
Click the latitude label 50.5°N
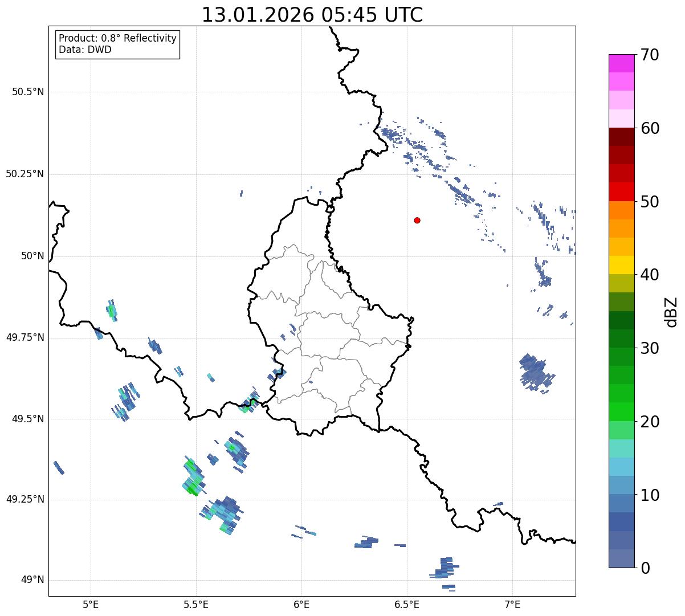[x=28, y=92]
